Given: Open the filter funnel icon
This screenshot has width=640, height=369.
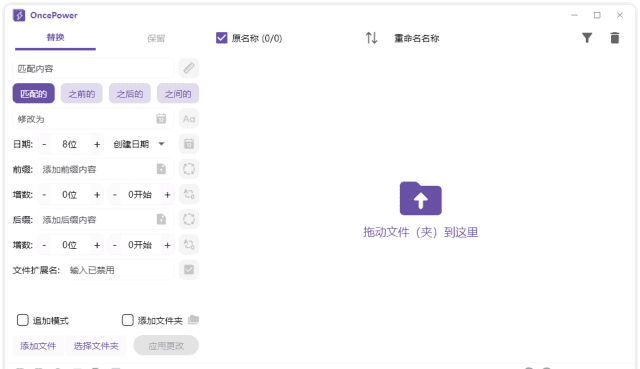Looking at the screenshot, I should click(x=587, y=38).
